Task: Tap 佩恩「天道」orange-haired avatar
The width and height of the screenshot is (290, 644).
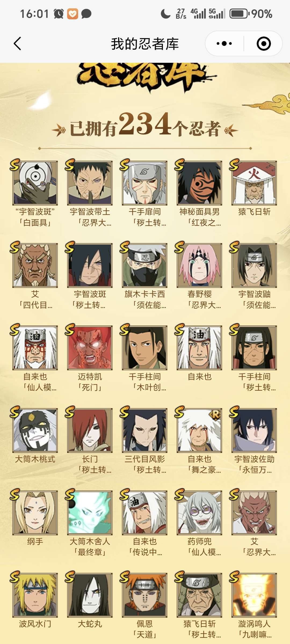Action: click(145, 595)
